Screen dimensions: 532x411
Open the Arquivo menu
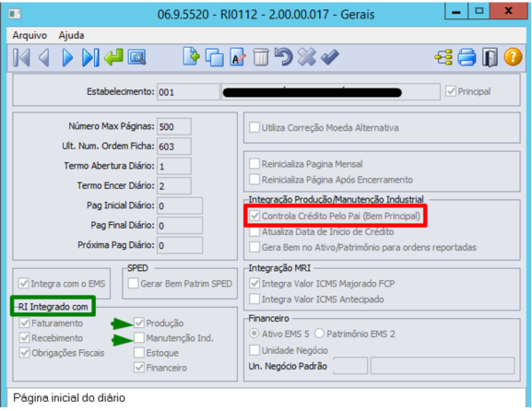click(x=30, y=35)
